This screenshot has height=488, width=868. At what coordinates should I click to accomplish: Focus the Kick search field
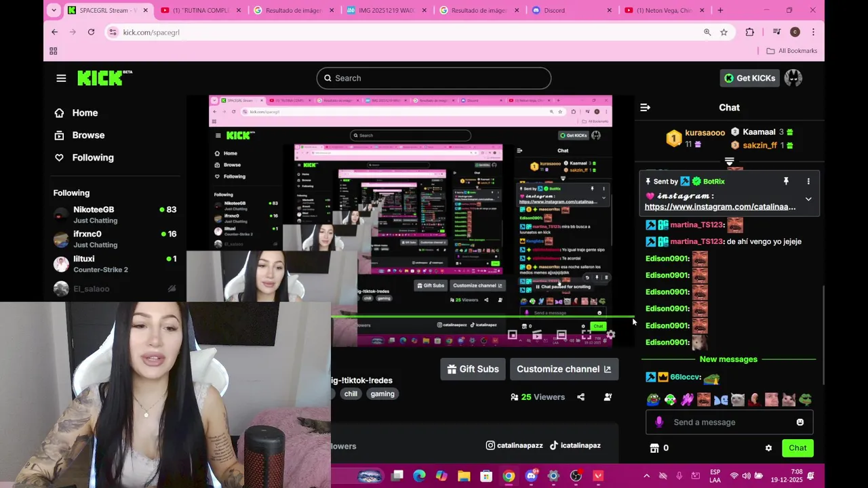point(434,78)
